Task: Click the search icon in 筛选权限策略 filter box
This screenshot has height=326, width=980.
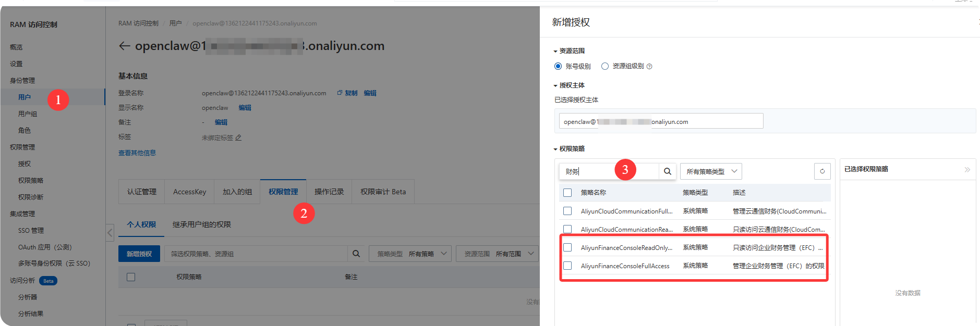Action: [x=356, y=254]
